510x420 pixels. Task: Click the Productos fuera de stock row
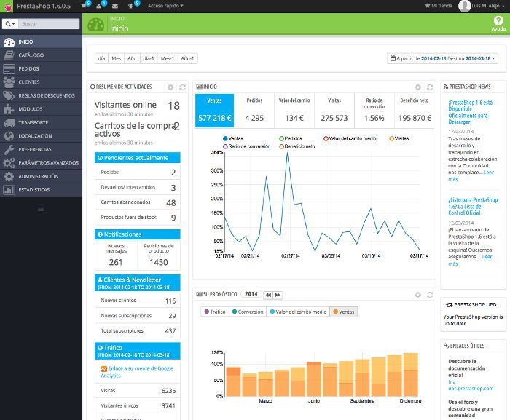click(x=137, y=217)
